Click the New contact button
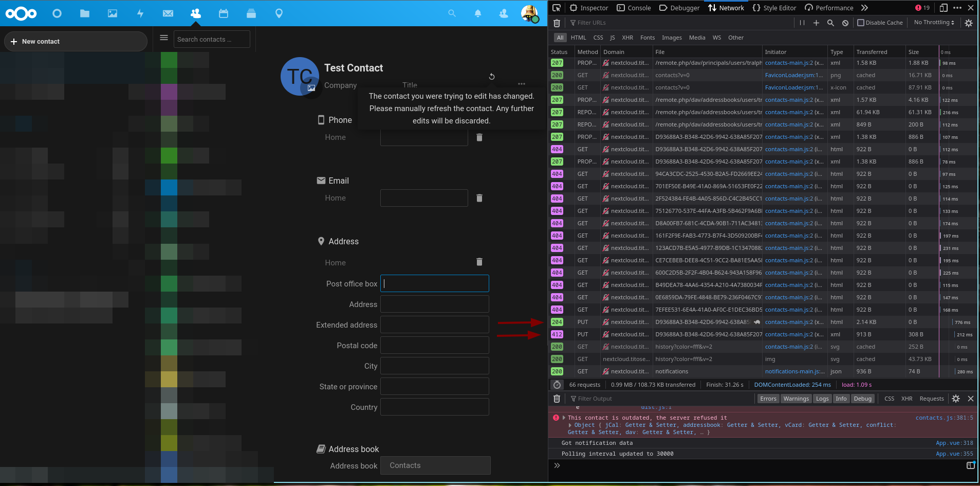 click(76, 41)
